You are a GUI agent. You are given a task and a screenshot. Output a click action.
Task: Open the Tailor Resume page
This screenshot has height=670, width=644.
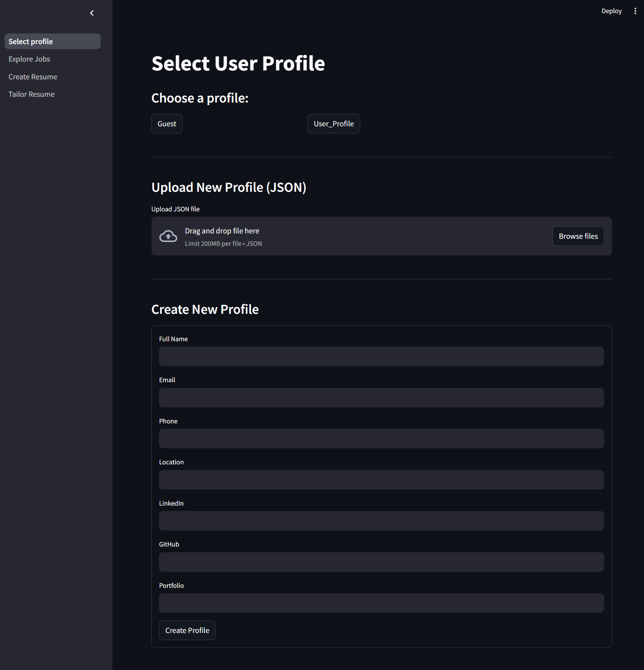coord(31,94)
